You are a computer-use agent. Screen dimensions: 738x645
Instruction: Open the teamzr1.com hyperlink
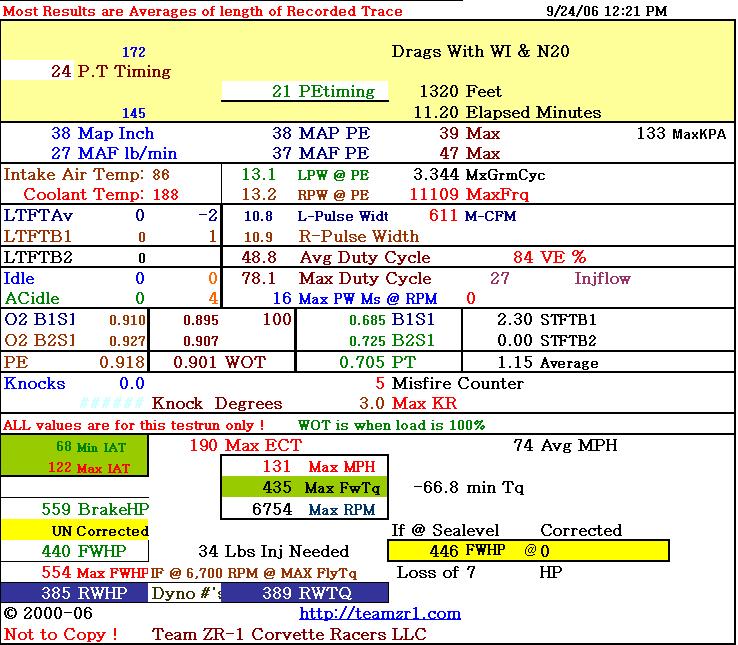380,613
